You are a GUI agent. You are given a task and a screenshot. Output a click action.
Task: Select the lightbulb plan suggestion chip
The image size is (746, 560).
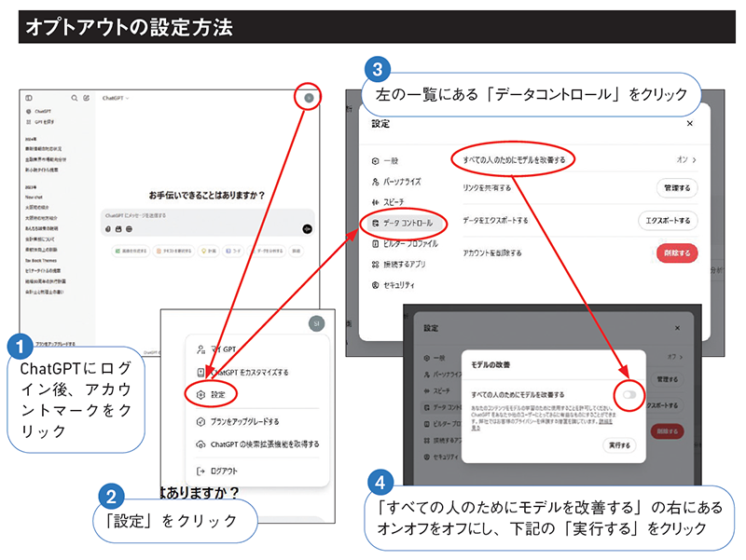tap(209, 251)
